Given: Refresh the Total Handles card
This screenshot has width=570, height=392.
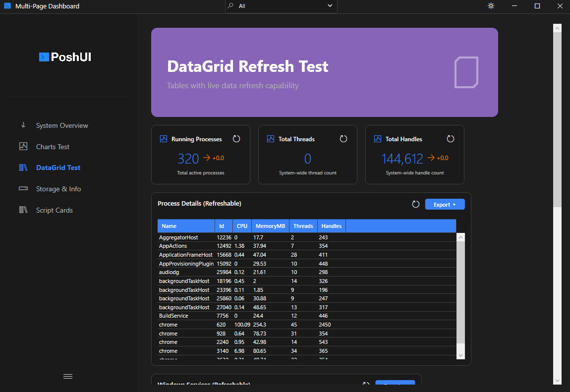Looking at the screenshot, I should pos(451,139).
